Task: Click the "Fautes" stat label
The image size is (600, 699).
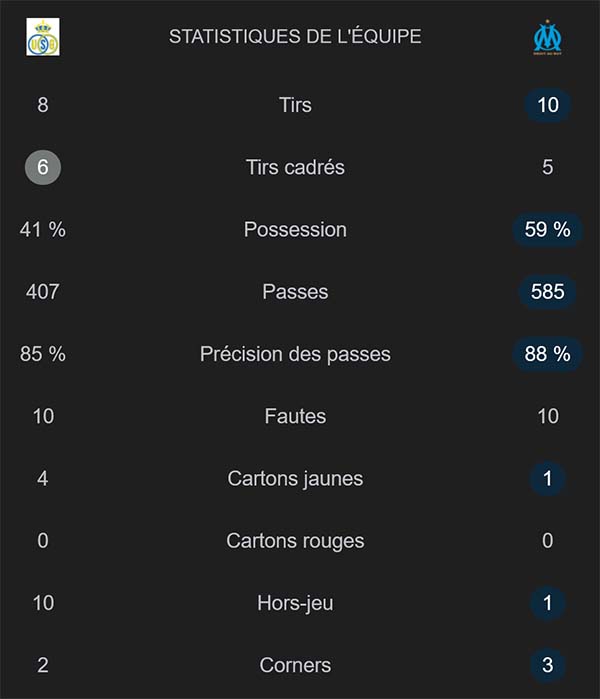Action: pos(295,416)
